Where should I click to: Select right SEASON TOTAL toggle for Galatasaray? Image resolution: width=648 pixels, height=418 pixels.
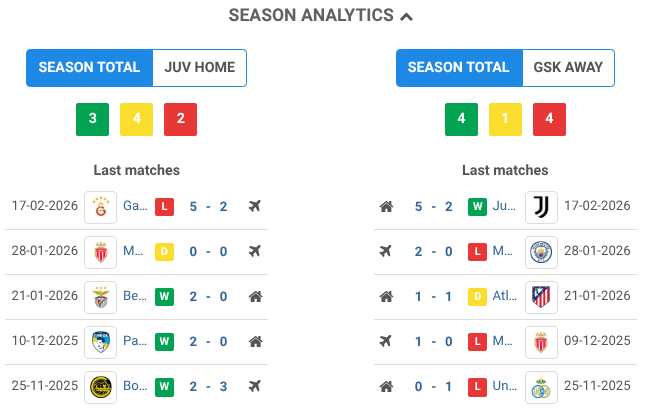[459, 68]
